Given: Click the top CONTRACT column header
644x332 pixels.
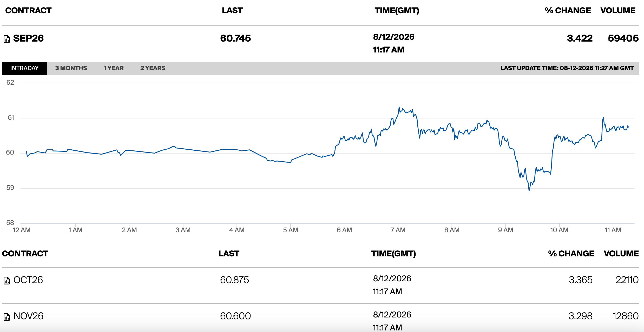Looking at the screenshot, I should click(x=28, y=10).
